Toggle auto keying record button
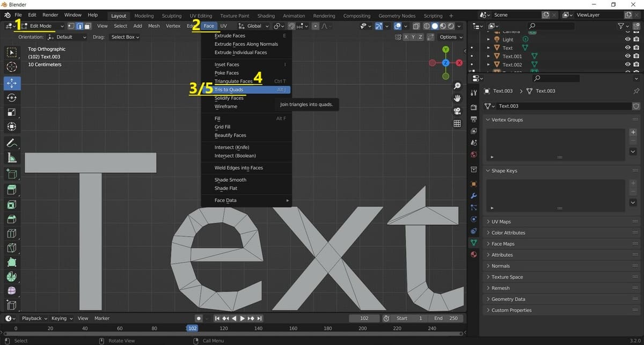Screen dimensions: 644x345 pyautogui.click(x=199, y=318)
